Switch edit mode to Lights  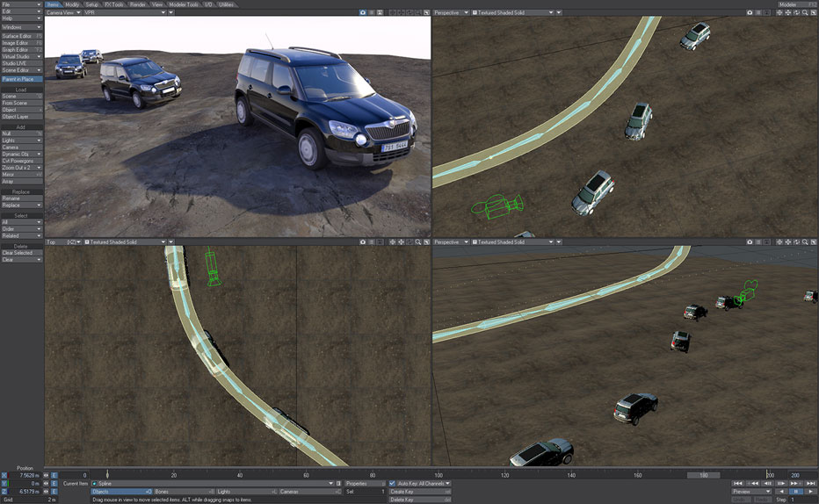click(x=247, y=492)
